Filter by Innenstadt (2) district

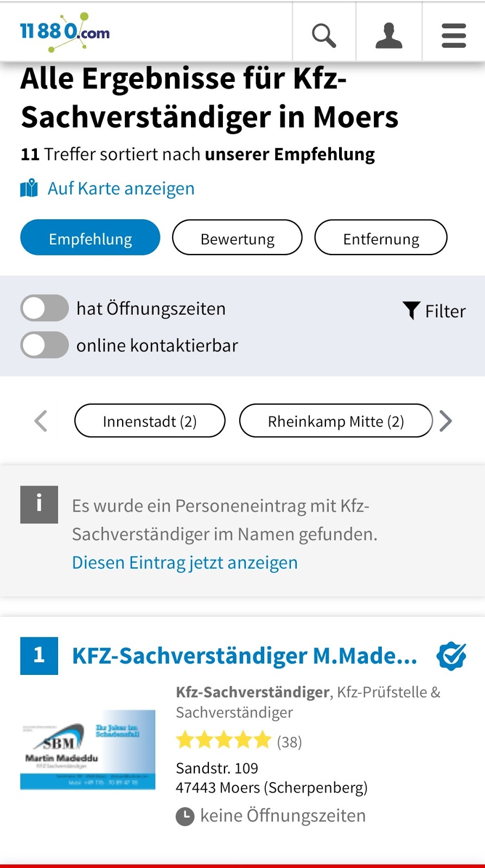(150, 421)
